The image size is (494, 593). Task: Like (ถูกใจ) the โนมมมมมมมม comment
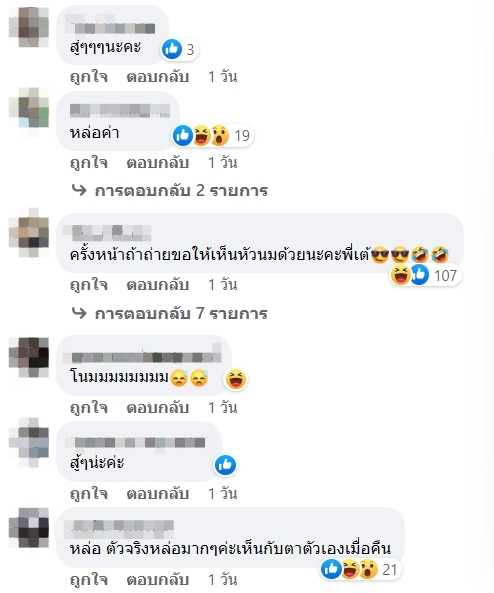point(89,408)
